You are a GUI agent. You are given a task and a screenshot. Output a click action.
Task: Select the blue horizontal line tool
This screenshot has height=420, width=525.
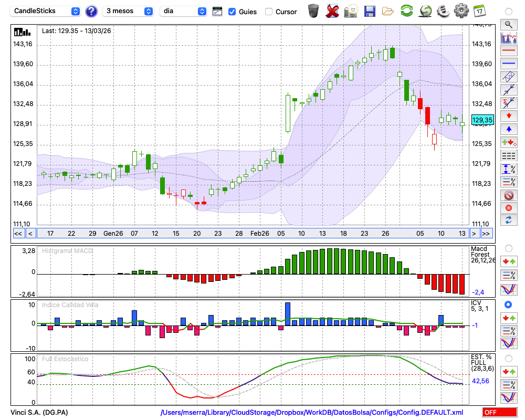tap(508, 64)
